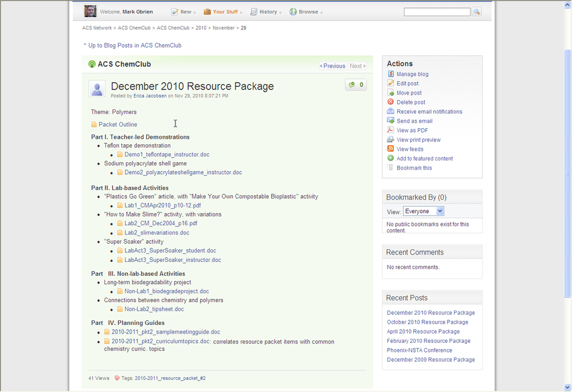Open the New dropdown menu
Image resolution: width=572 pixels, height=392 pixels.
pyautogui.click(x=183, y=12)
